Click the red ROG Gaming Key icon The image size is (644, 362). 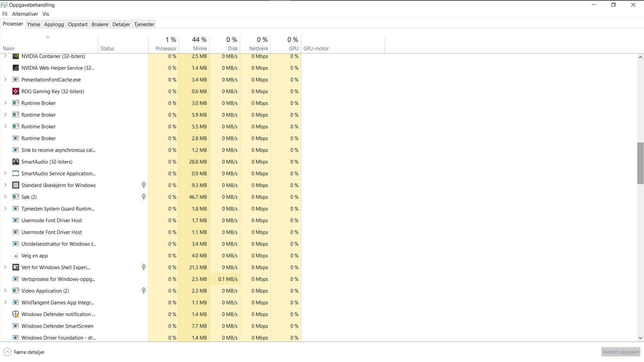click(15, 92)
